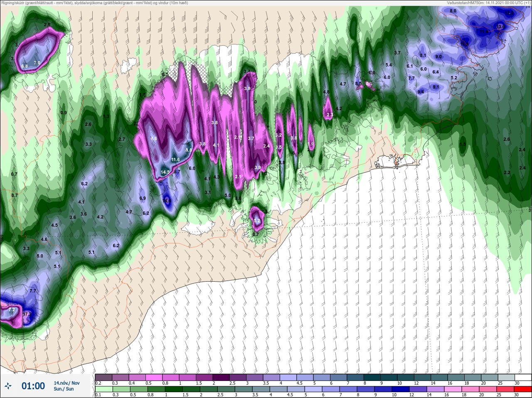Click the 8.1 value on the map
Viewport: 532px width, 398px height.
[x=423, y=55]
